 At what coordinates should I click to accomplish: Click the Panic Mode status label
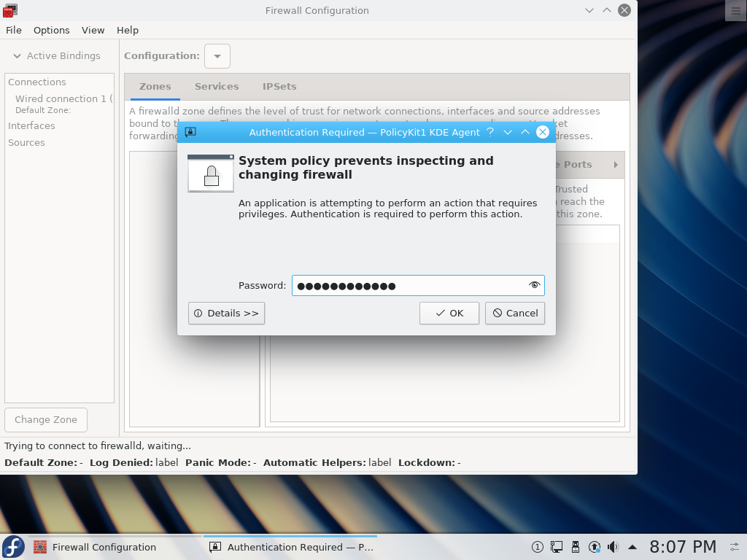pyautogui.click(x=218, y=462)
